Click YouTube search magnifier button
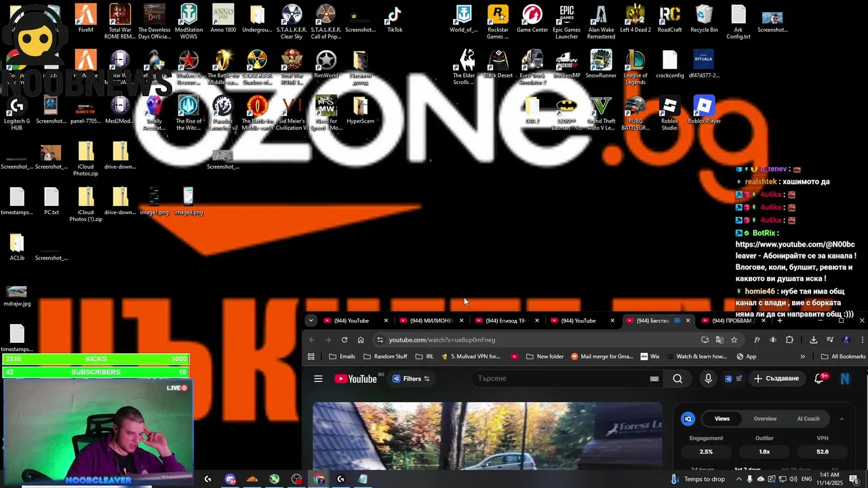This screenshot has height=488, width=868. pos(677,379)
